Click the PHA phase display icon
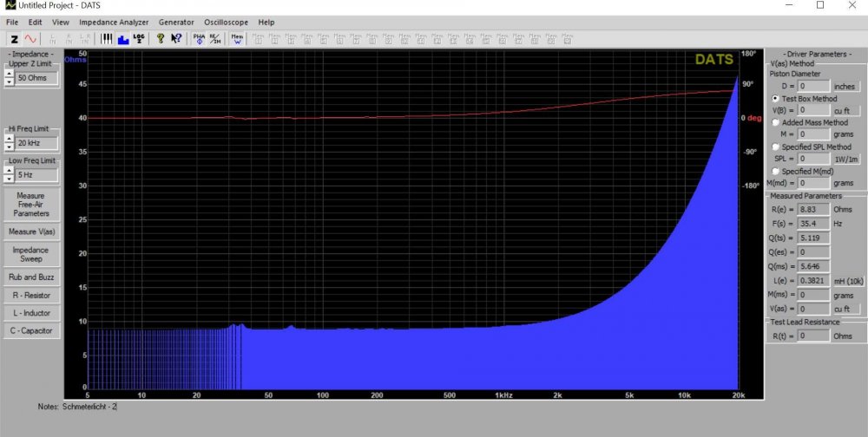This screenshot has width=868, height=437. (x=199, y=38)
